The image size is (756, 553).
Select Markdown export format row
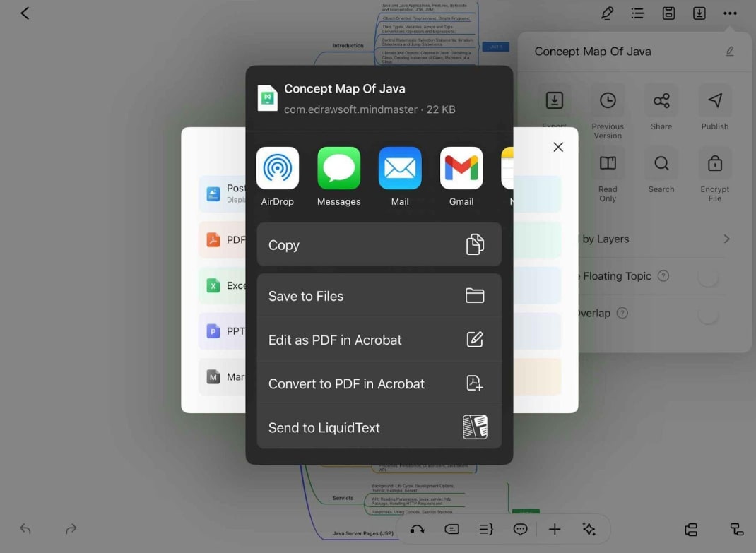click(x=223, y=376)
